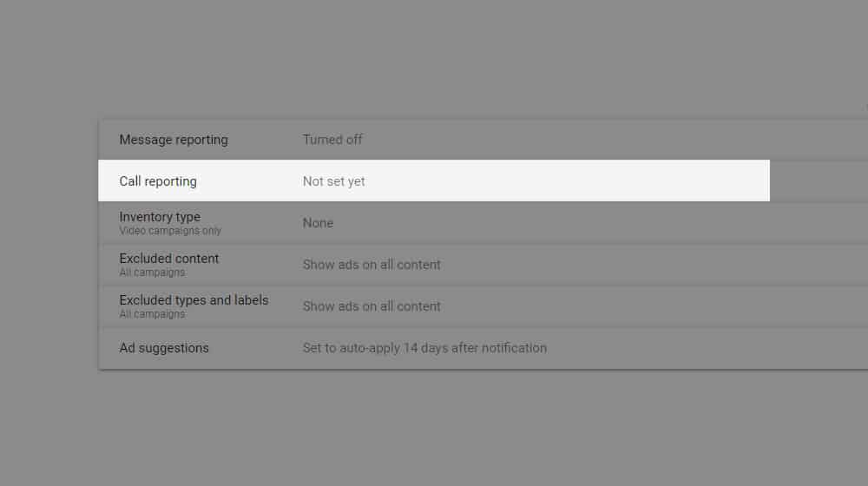The width and height of the screenshot is (868, 486).
Task: Select the 'None' inventory type value
Action: point(318,223)
